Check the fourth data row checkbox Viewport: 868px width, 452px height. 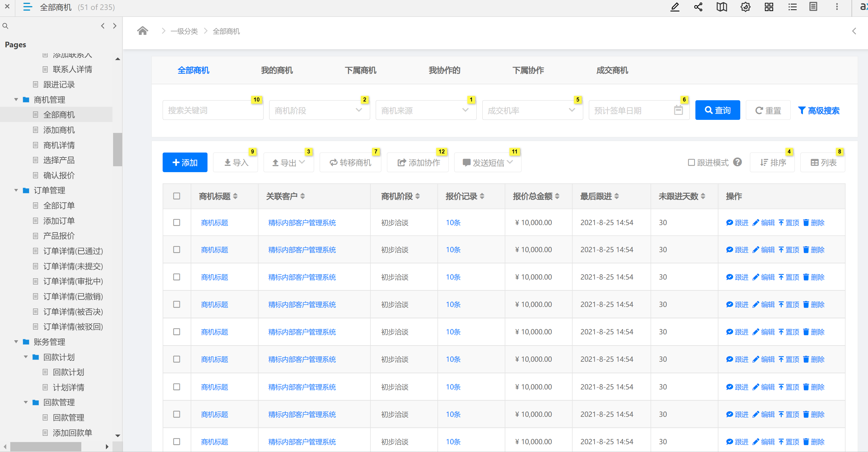click(177, 304)
